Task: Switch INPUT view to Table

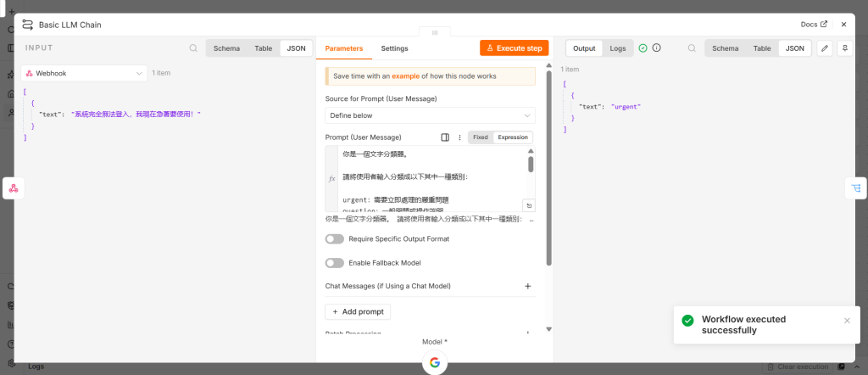Action: point(264,48)
